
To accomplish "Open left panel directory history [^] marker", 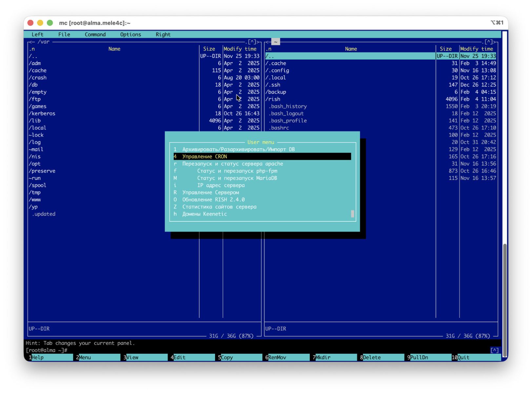I will 252,42.
